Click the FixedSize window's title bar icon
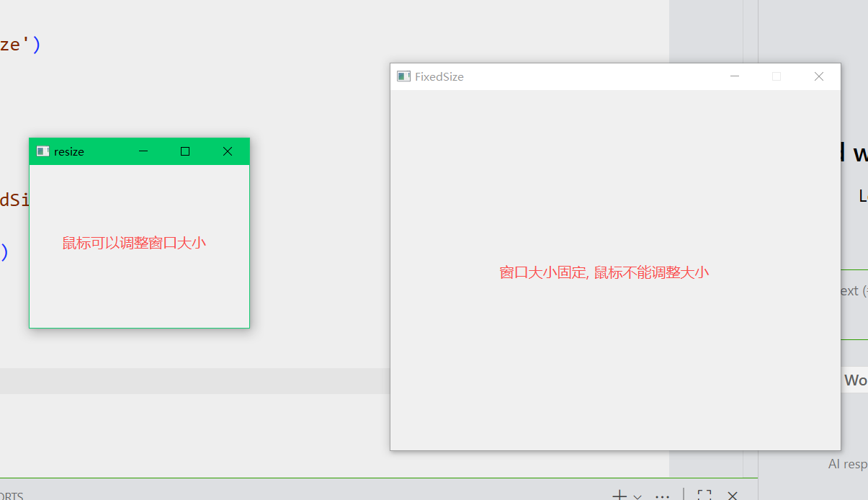The width and height of the screenshot is (868, 500). click(x=404, y=76)
